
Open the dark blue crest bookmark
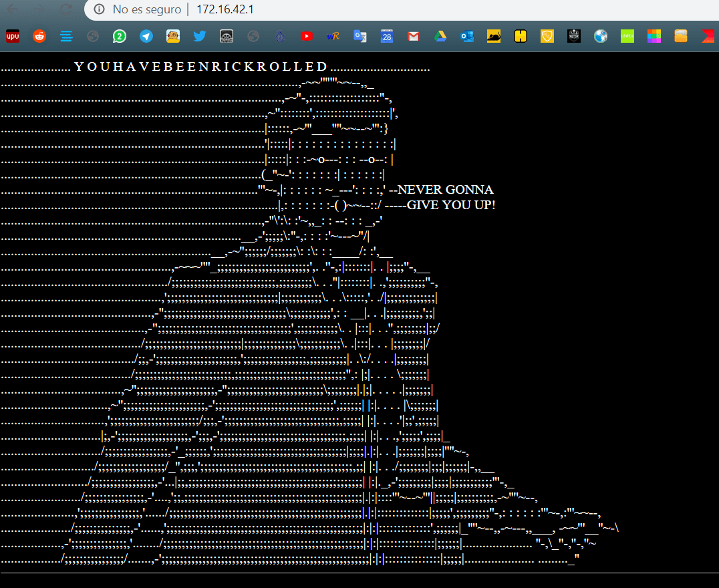click(x=280, y=36)
